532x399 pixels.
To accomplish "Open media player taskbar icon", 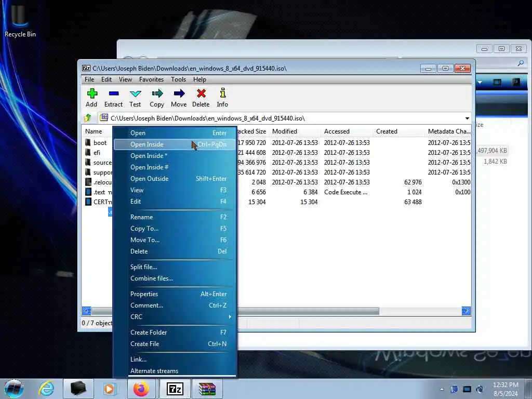I will [110, 389].
